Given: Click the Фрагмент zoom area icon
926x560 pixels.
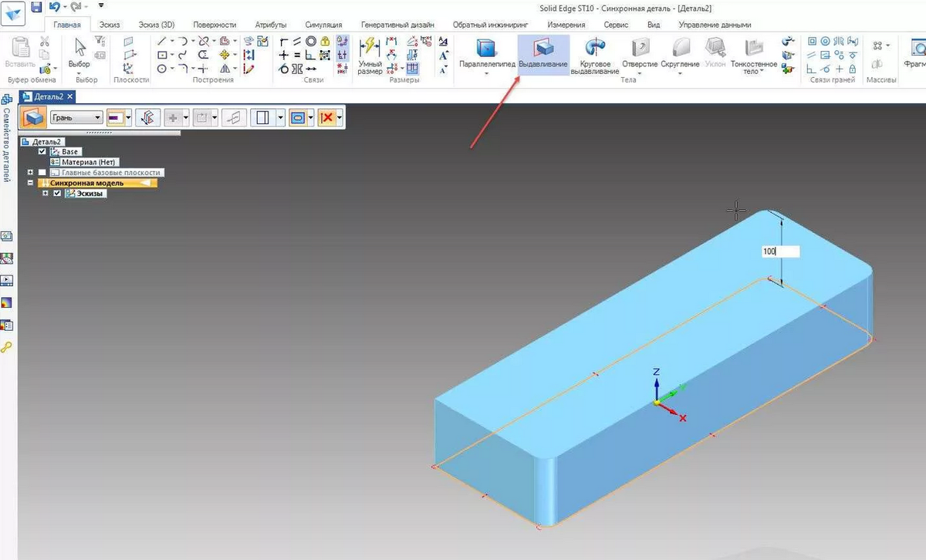Looking at the screenshot, I should 915,52.
